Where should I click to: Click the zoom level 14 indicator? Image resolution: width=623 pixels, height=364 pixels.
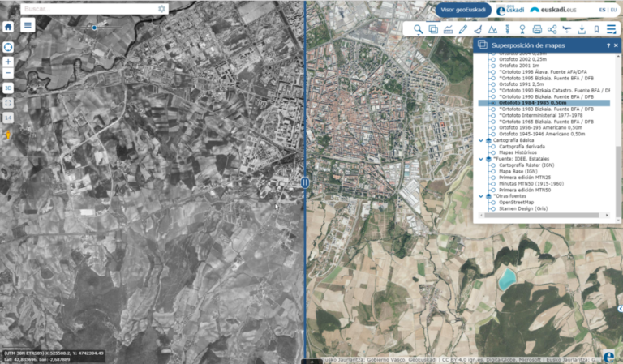(x=8, y=118)
